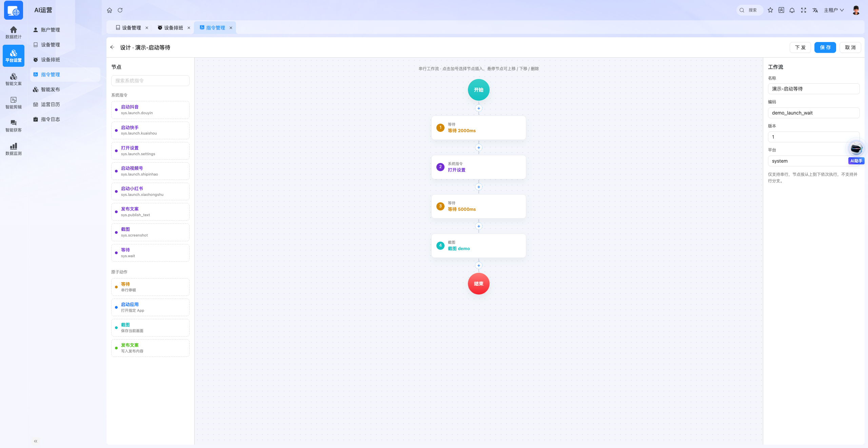The width and height of the screenshot is (868, 448).
Task: Click the user avatar in top right
Action: click(x=856, y=10)
